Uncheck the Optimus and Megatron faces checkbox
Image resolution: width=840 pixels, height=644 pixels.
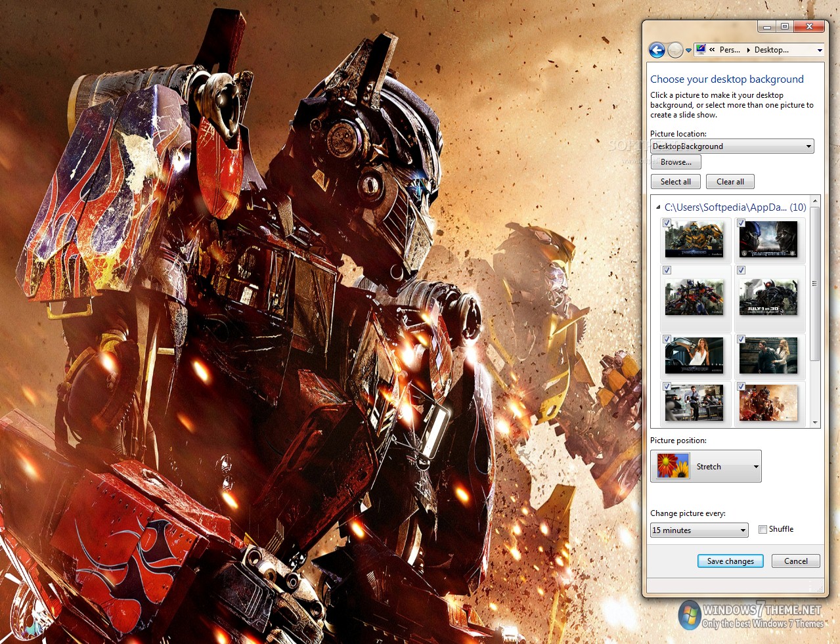pos(741,223)
